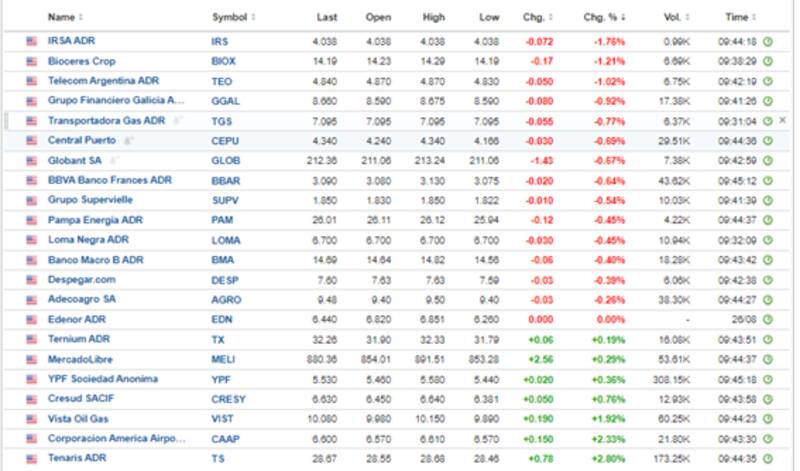This screenshot has height=471, width=800.
Task: Click the small icon next to Central Puerto
Action: (x=128, y=140)
